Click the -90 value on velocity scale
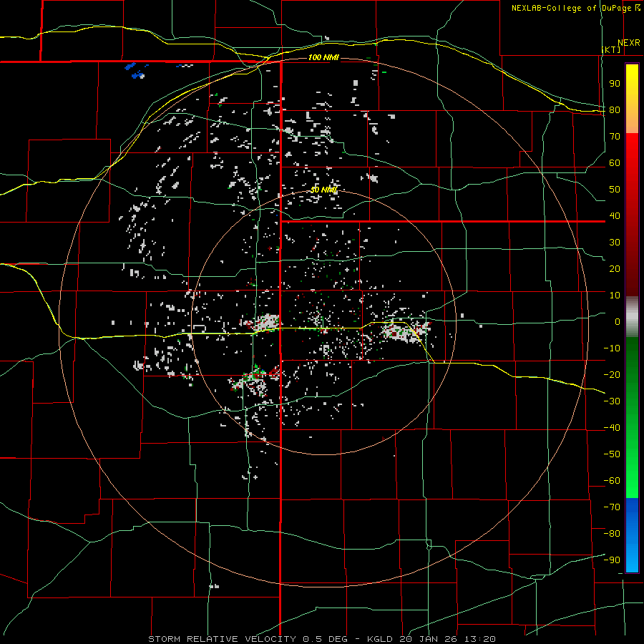The height and width of the screenshot is (644, 644). pos(612,560)
